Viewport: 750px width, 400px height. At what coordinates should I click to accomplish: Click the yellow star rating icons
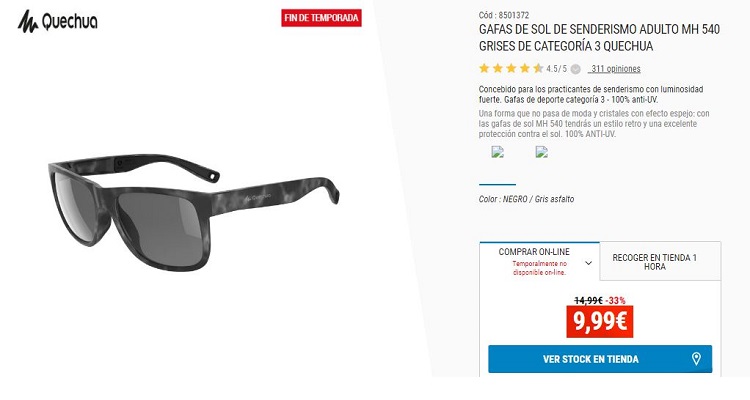[x=511, y=68]
